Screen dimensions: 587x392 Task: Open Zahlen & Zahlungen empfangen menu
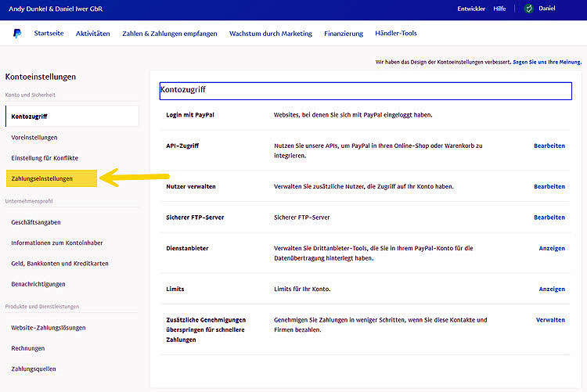pyautogui.click(x=170, y=34)
